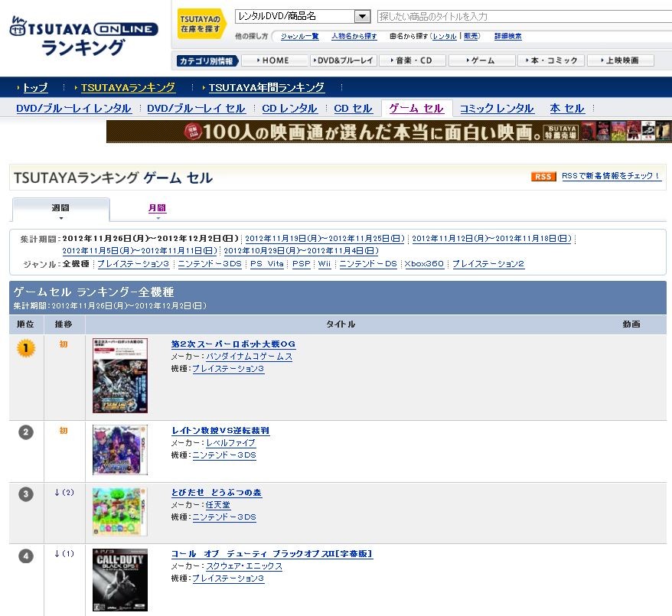Filter genre by ニンテンドーDS
Image resolution: width=672 pixels, height=616 pixels.
[x=369, y=264]
